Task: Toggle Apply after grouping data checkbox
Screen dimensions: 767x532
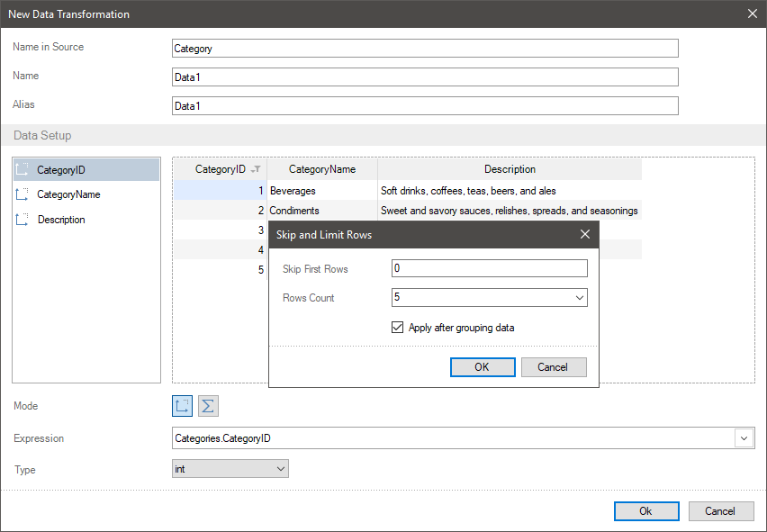Action: click(x=397, y=328)
